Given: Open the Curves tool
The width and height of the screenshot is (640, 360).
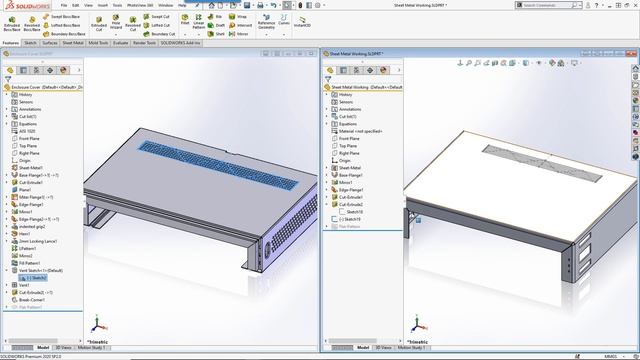Looking at the screenshot, I should (284, 20).
